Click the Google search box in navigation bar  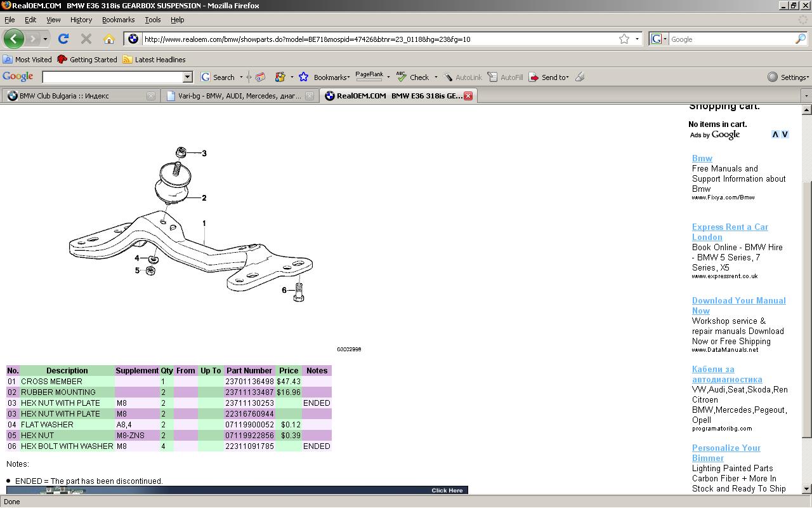[731, 39]
